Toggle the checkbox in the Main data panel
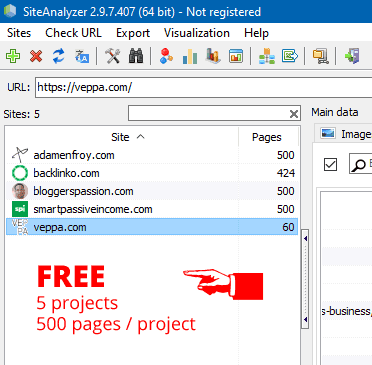The height and width of the screenshot is (365, 372). point(330,165)
